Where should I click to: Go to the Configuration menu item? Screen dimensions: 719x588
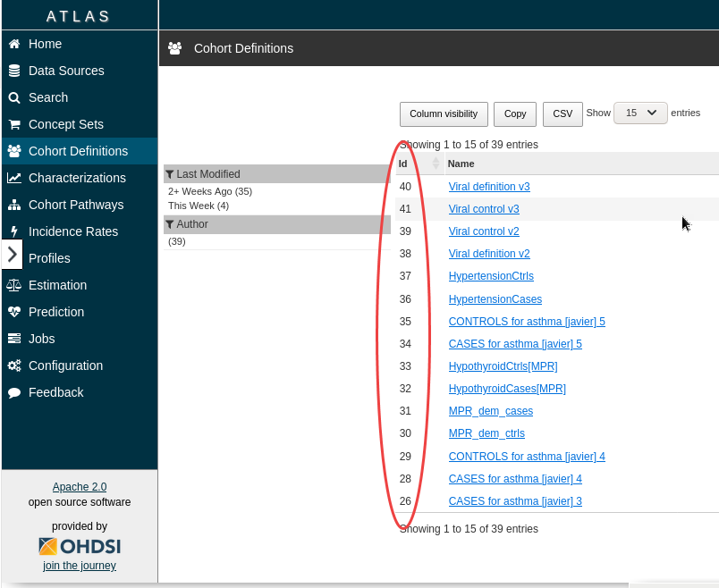(65, 365)
